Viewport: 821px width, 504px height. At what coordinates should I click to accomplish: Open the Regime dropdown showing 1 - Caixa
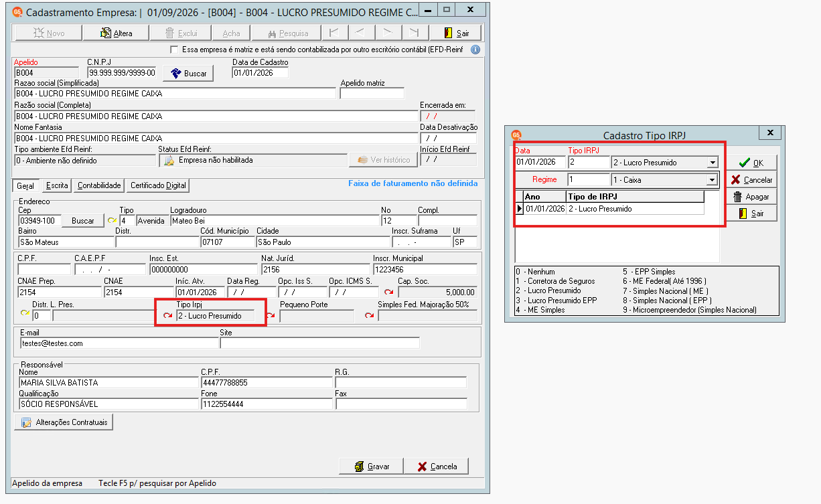[713, 180]
